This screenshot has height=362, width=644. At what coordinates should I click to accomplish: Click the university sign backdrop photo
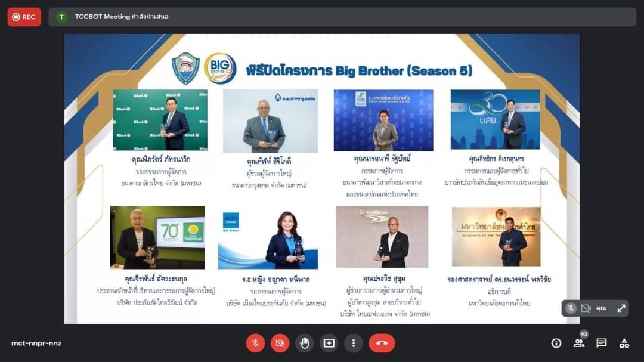496,236
